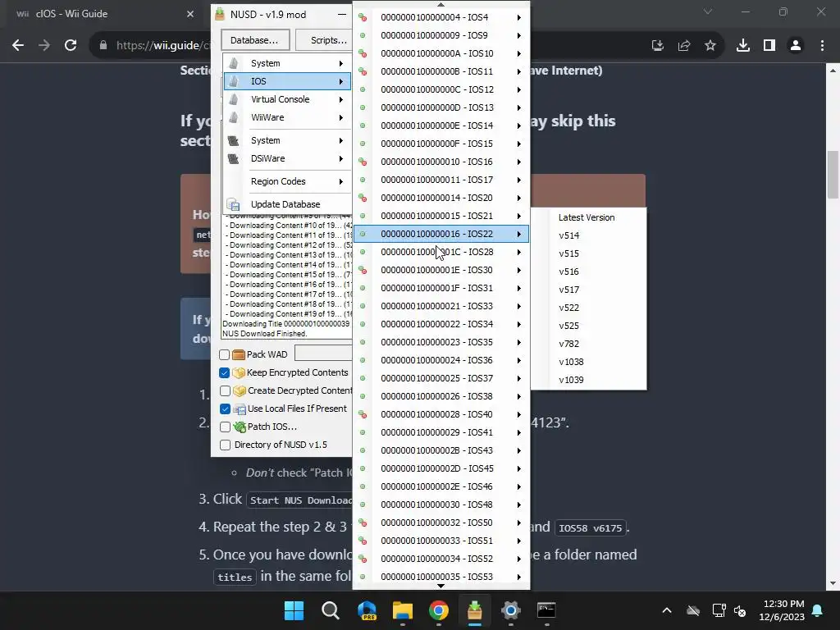Expand the WiiWare submenu arrow

click(x=340, y=117)
